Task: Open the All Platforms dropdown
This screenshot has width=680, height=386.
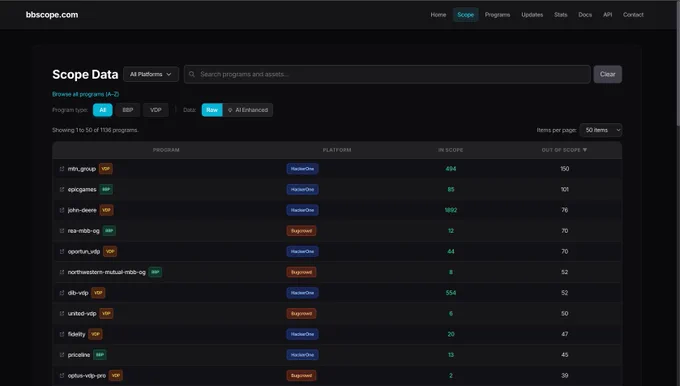Action: [x=151, y=74]
